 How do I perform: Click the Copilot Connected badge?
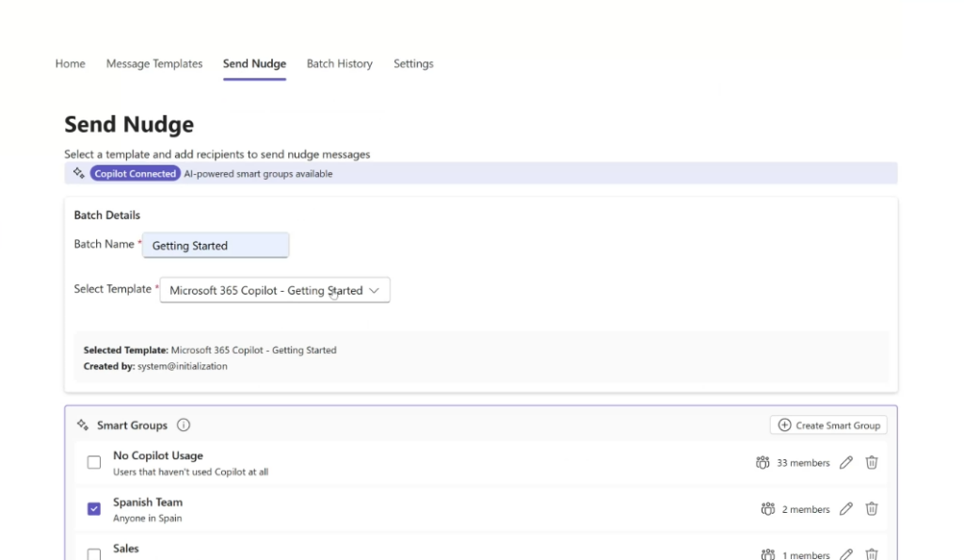click(135, 173)
